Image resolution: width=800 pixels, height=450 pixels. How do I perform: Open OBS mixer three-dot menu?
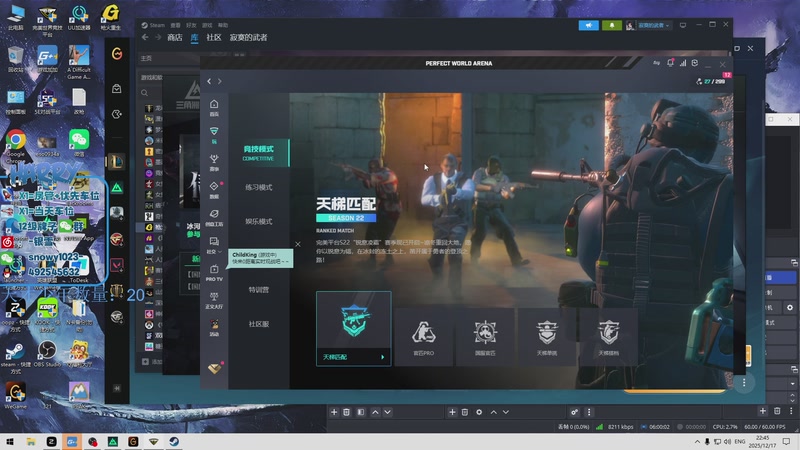[x=589, y=412]
